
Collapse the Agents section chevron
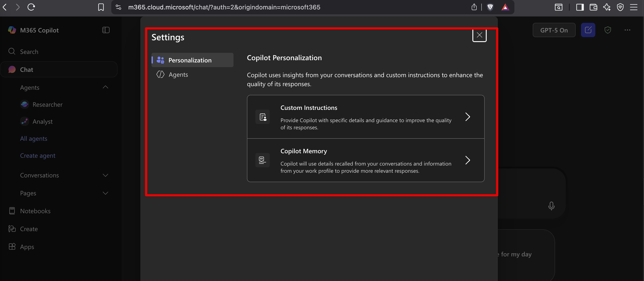105,87
